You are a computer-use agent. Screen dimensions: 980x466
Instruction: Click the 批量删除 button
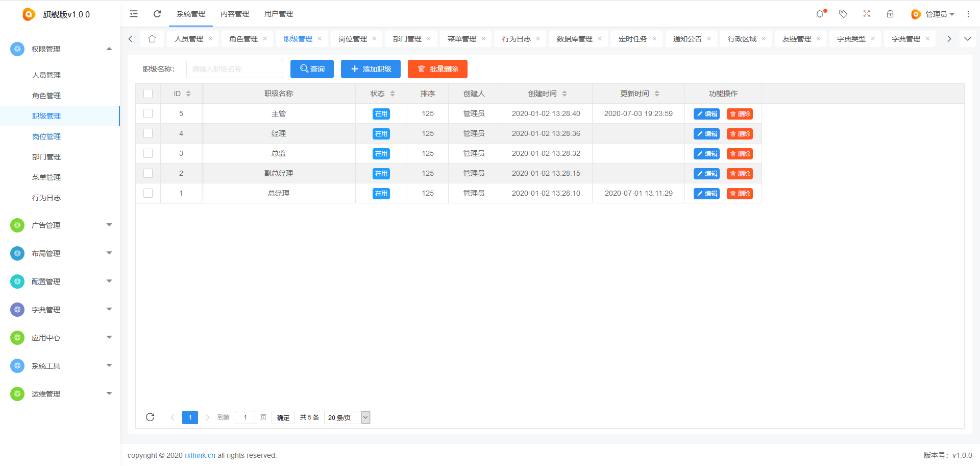tap(437, 69)
